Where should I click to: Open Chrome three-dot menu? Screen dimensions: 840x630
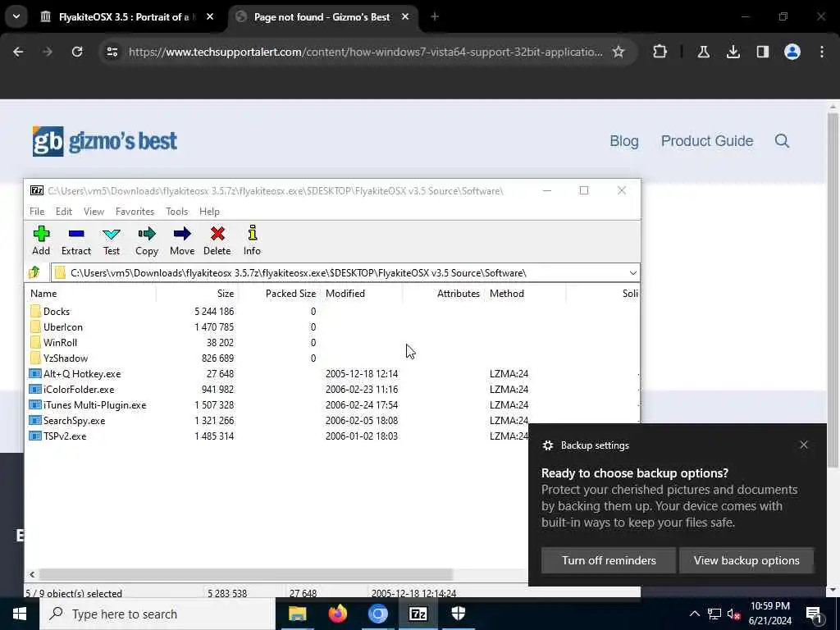[x=822, y=52]
